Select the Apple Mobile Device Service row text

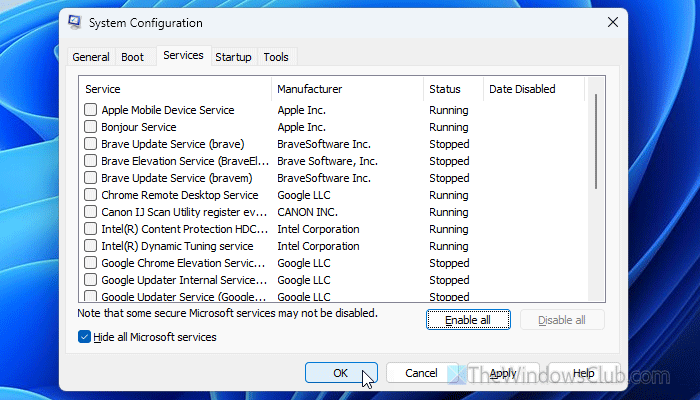pyautogui.click(x=168, y=110)
